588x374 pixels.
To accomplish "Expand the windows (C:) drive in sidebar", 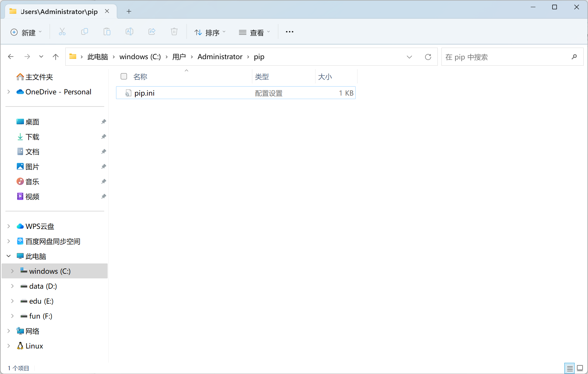I will coord(12,271).
